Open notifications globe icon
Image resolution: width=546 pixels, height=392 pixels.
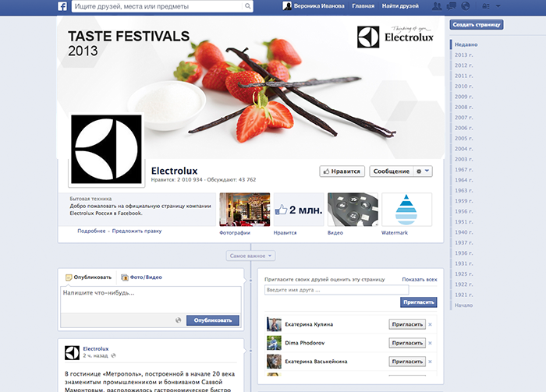click(x=465, y=6)
